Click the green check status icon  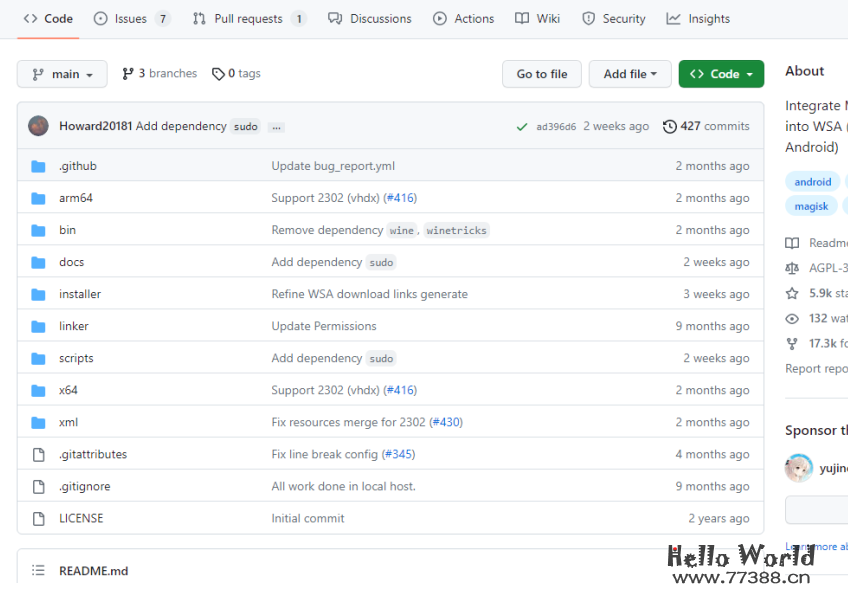pyautogui.click(x=522, y=127)
